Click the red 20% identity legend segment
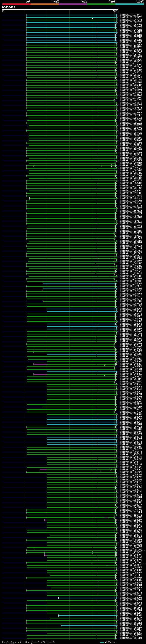The height and width of the screenshot is (644, 146). tap(16, 4)
